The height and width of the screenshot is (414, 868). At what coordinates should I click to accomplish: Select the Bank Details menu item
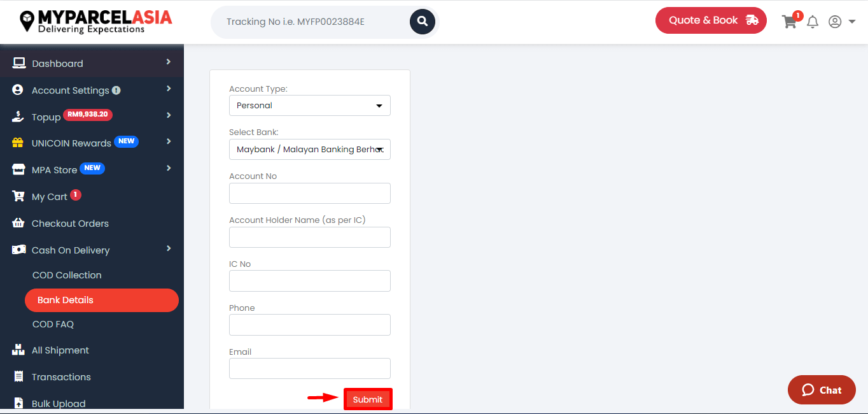[x=102, y=300]
